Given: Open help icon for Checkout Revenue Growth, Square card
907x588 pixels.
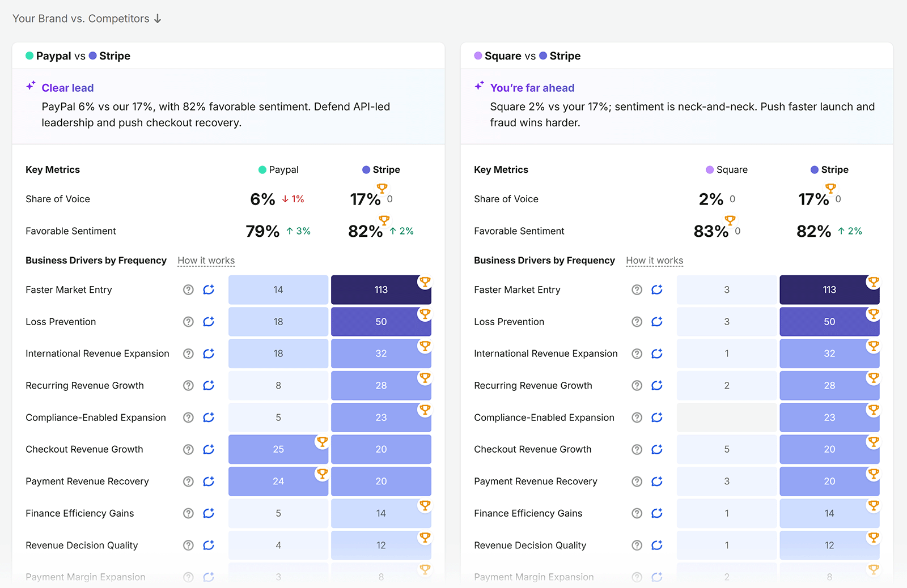Looking at the screenshot, I should tap(637, 449).
